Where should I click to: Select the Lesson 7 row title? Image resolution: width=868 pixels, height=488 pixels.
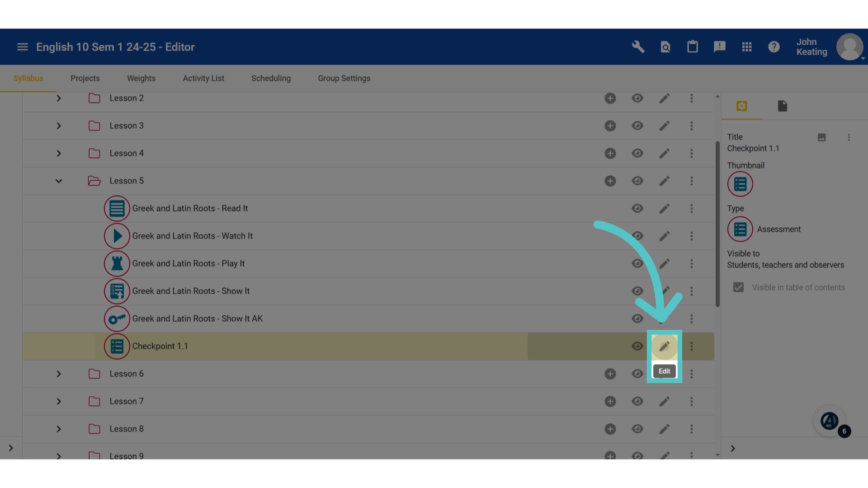pyautogui.click(x=127, y=401)
